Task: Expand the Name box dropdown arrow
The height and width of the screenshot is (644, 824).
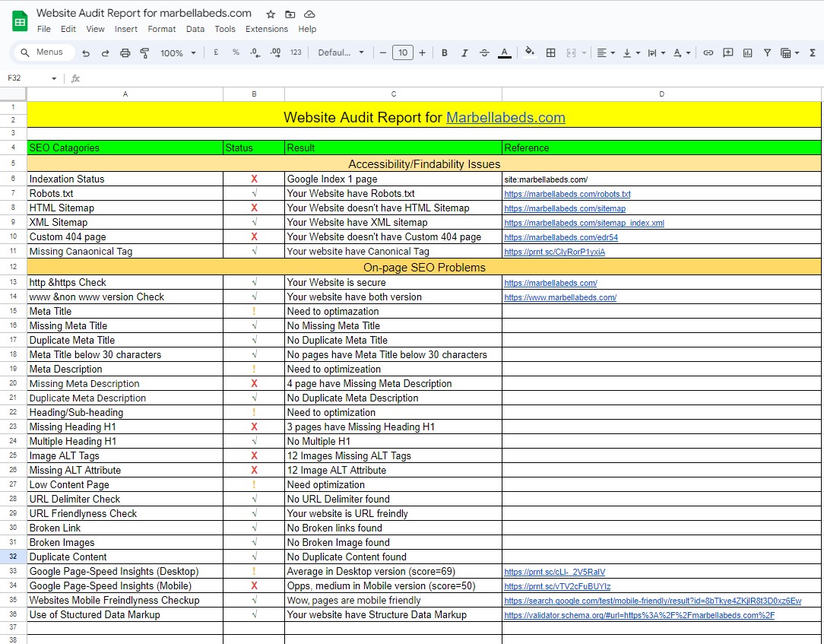Action: pyautogui.click(x=54, y=79)
